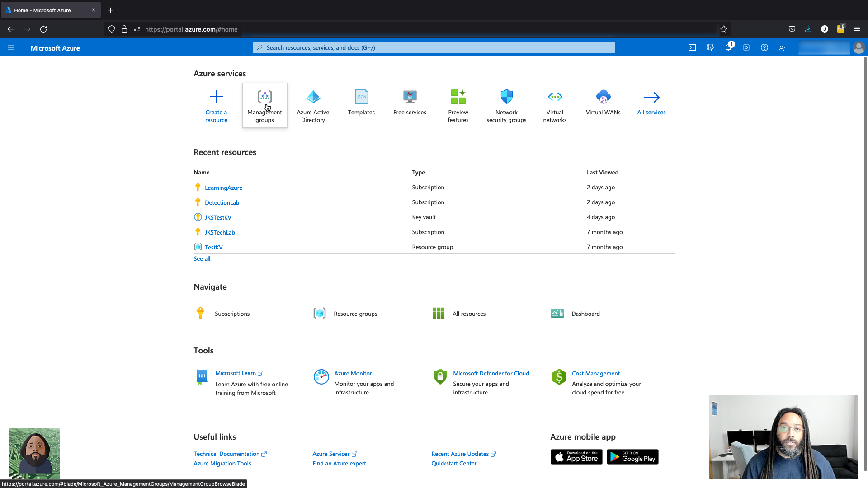Click the account avatar in top bar
Image resolution: width=868 pixels, height=488 pixels.
pyautogui.click(x=859, y=47)
